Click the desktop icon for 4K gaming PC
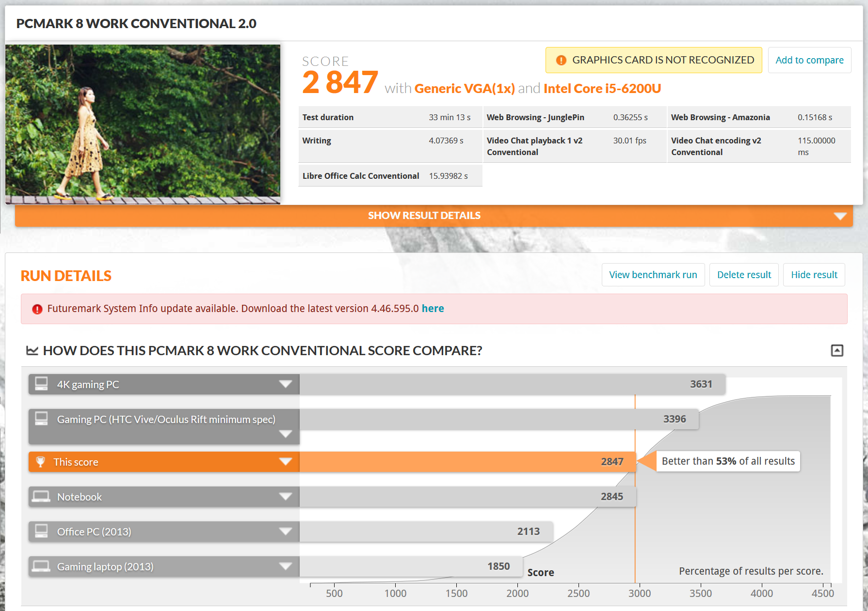 pyautogui.click(x=42, y=384)
